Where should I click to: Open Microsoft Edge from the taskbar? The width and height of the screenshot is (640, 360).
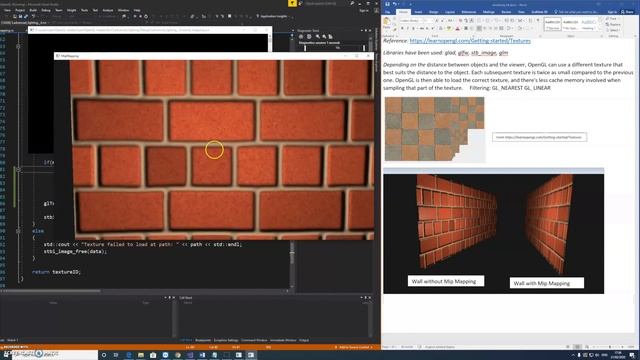(129, 355)
